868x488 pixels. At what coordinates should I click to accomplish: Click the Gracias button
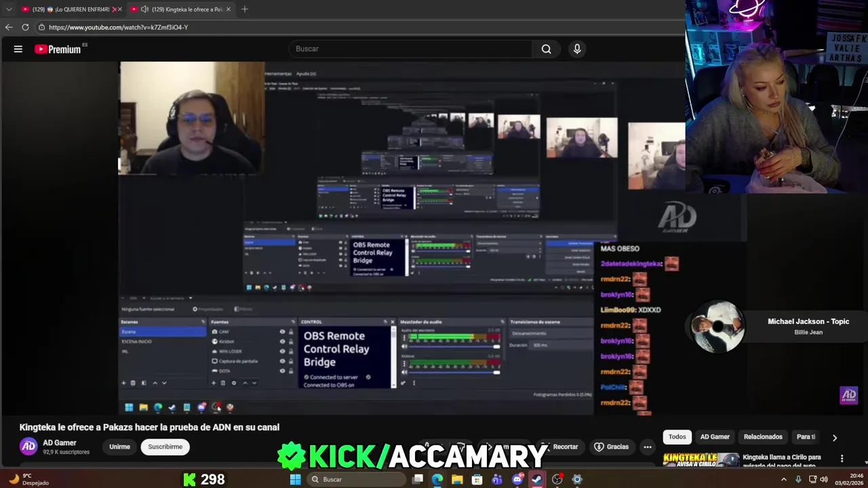[x=612, y=447]
